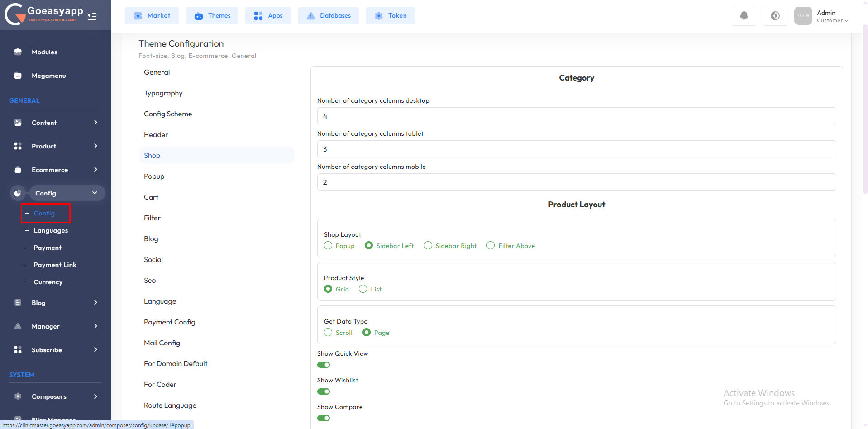Screen dimensions: 868x429
Task: Go to the Languages config link
Action: pos(51,230)
